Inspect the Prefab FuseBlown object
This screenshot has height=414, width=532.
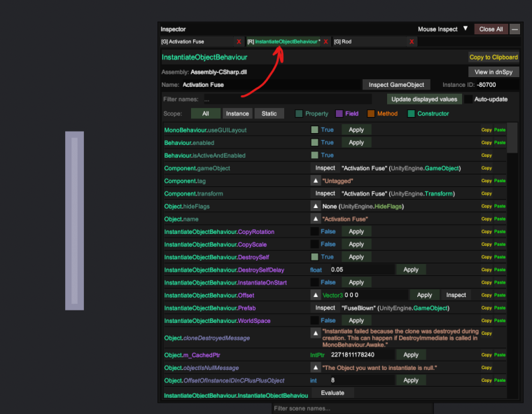click(x=325, y=308)
